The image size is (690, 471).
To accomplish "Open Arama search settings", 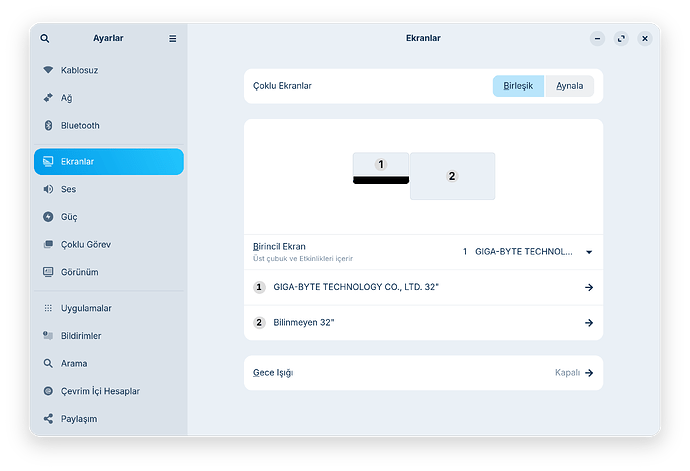I will 109,364.
